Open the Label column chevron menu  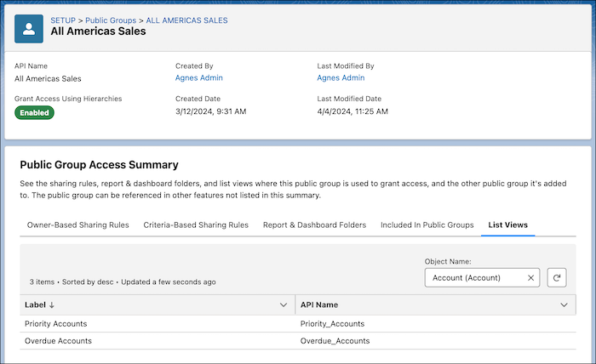coord(284,304)
